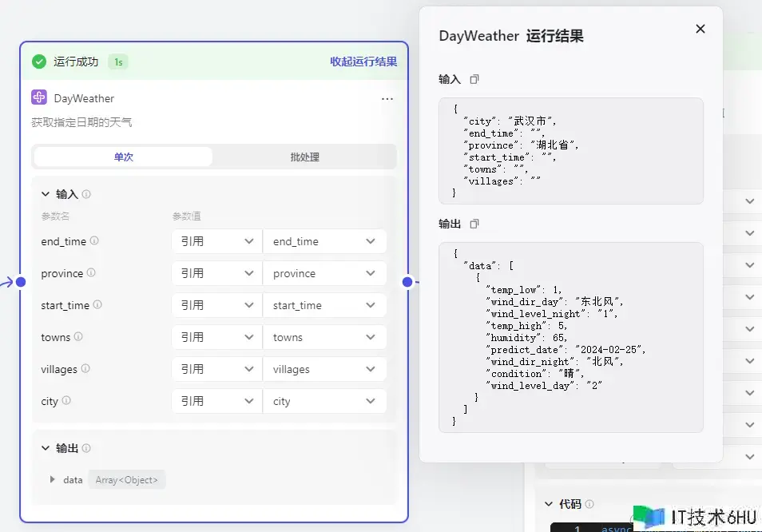The width and height of the screenshot is (762, 532).
Task: Click the info icon next to province
Action: coord(91,273)
